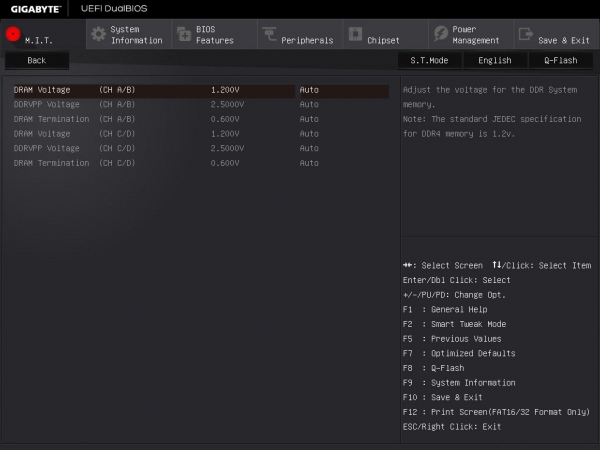600x450 pixels.
Task: Click the Chipset square icon
Action: 355,34
